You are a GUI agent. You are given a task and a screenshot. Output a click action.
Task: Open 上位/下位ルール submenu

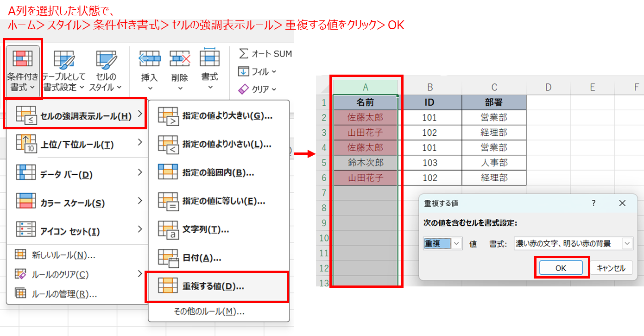point(77,144)
